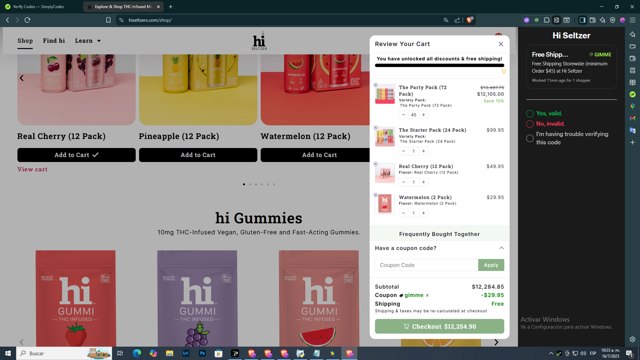Open strawberry hi Gummi product image
Screen dimensions: 640x360
tap(76, 298)
